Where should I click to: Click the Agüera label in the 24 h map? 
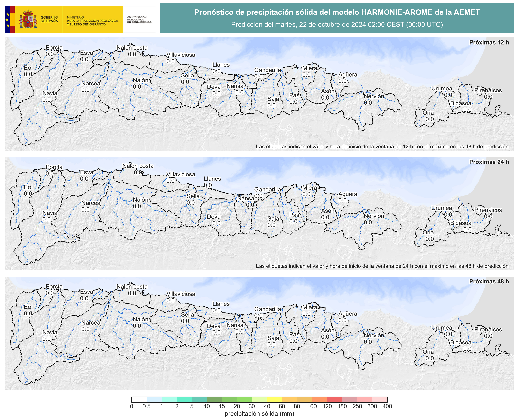[348, 194]
